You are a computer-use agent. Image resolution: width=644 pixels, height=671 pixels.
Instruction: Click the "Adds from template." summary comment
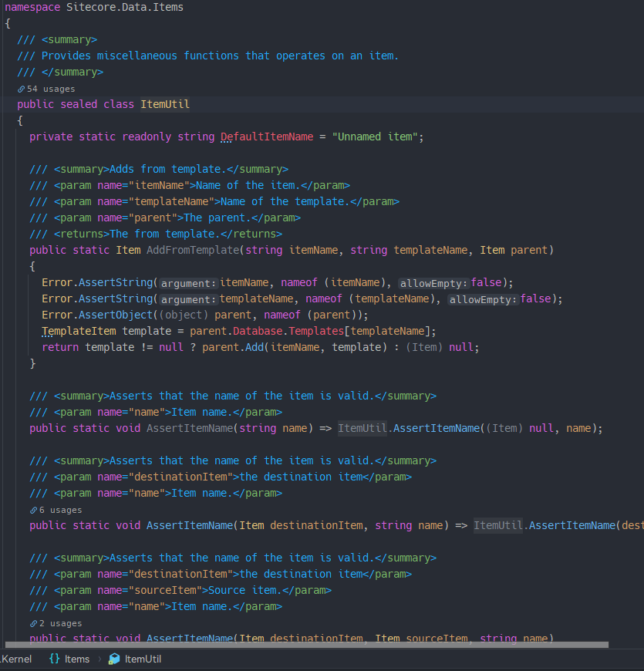(x=159, y=170)
